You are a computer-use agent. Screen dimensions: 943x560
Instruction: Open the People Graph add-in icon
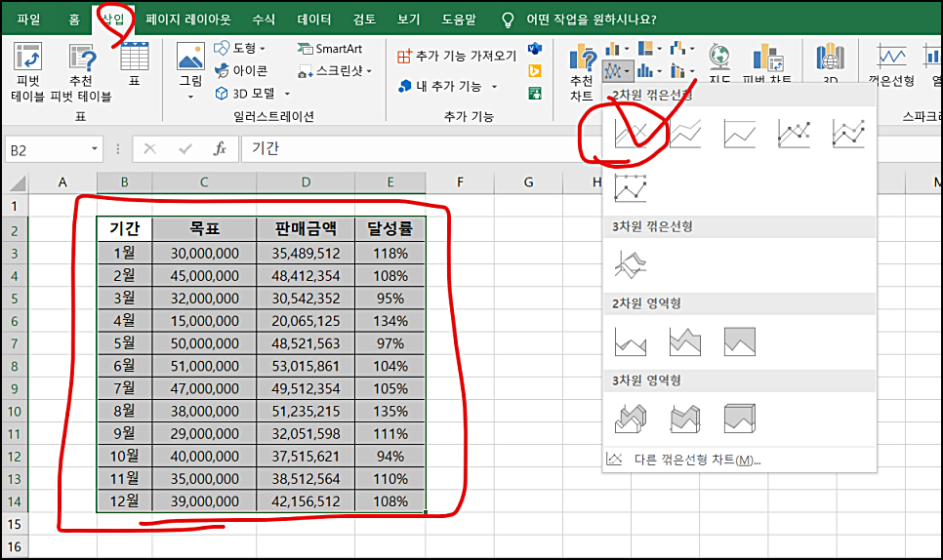point(535,93)
